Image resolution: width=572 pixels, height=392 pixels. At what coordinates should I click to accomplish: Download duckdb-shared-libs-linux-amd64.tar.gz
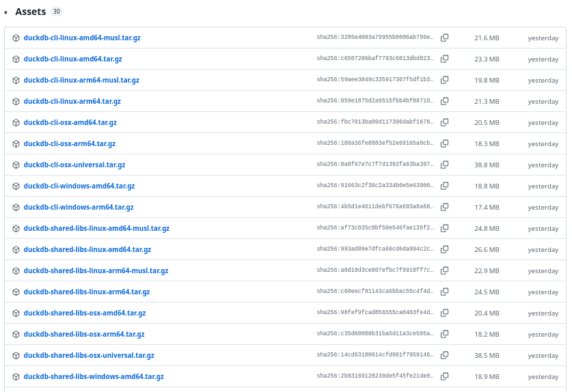87,249
